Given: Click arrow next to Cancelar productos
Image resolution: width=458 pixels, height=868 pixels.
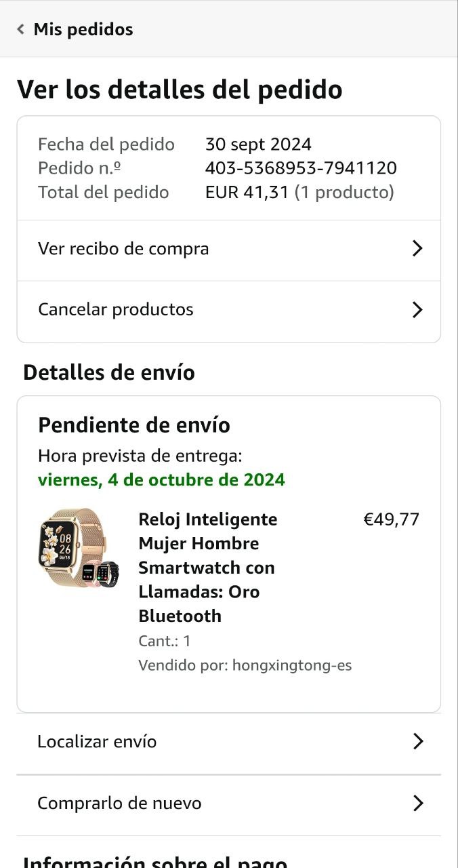Looking at the screenshot, I should (417, 310).
